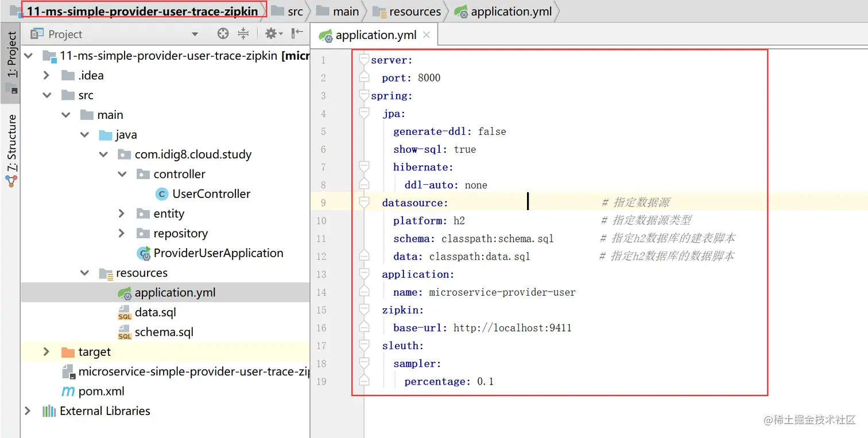The width and height of the screenshot is (868, 438).
Task: Click the entity package icon
Action: (x=144, y=214)
